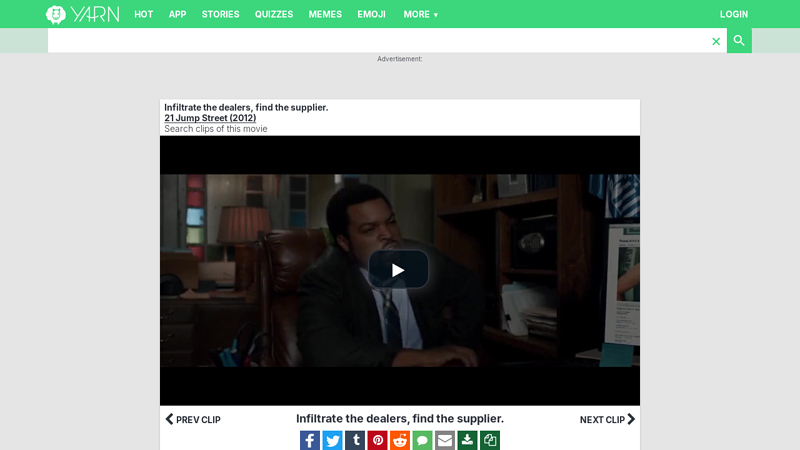Play the video clip
Screen dimensions: 800x450
click(398, 269)
